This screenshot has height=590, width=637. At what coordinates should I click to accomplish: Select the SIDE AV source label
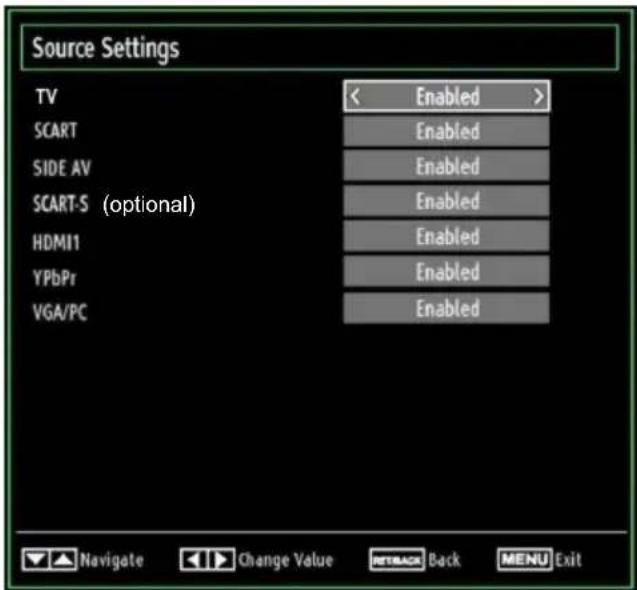pyautogui.click(x=62, y=167)
